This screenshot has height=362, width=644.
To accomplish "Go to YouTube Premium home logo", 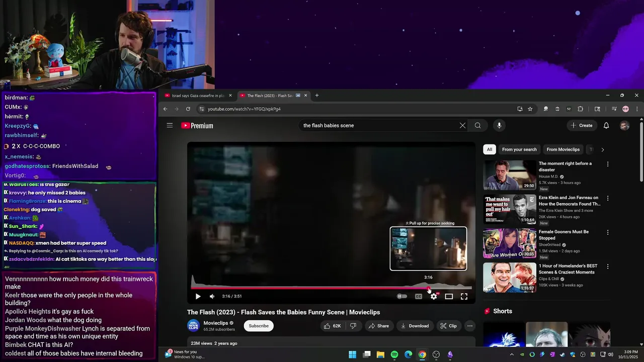I will pos(197,126).
